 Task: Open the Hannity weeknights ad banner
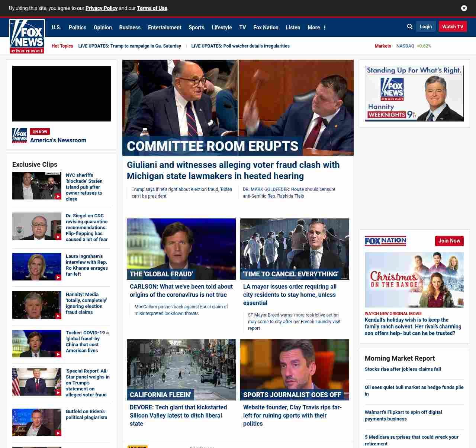(414, 94)
